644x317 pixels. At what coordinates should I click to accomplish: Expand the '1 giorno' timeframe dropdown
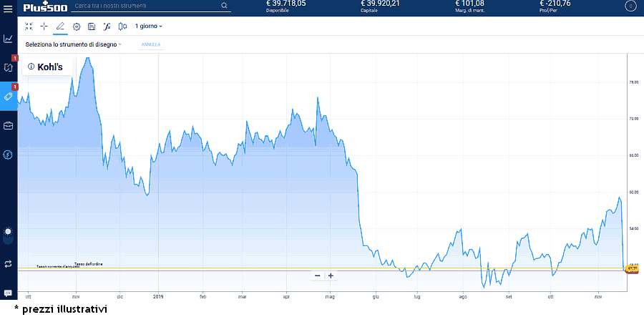pyautogui.click(x=149, y=26)
